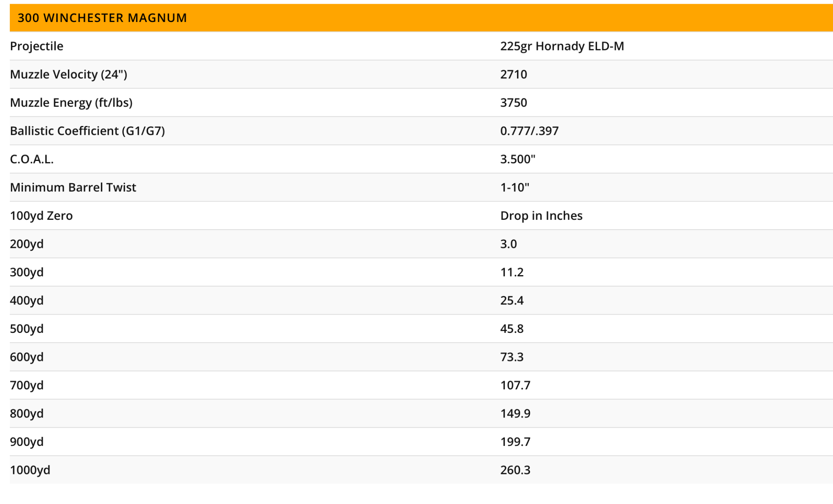Click the '700yd' row label
833x504 pixels.
pos(27,385)
